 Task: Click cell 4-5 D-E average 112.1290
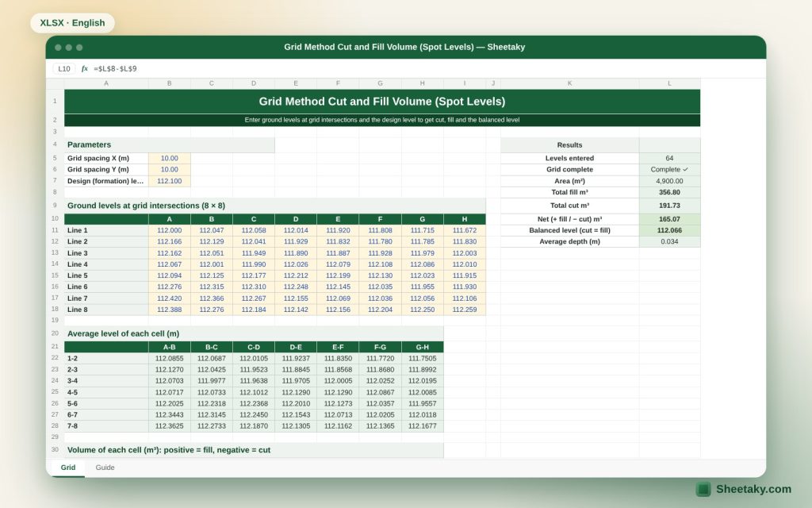tap(296, 392)
